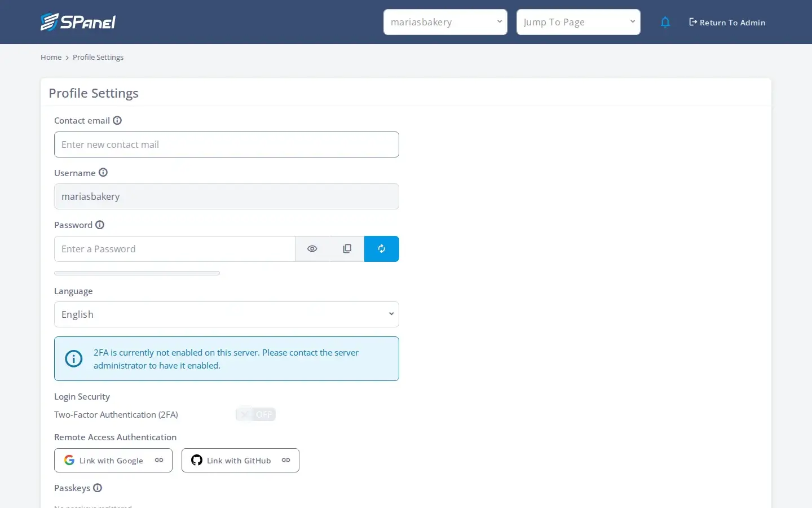
Task: Click the Return To Admin link
Action: (x=727, y=22)
